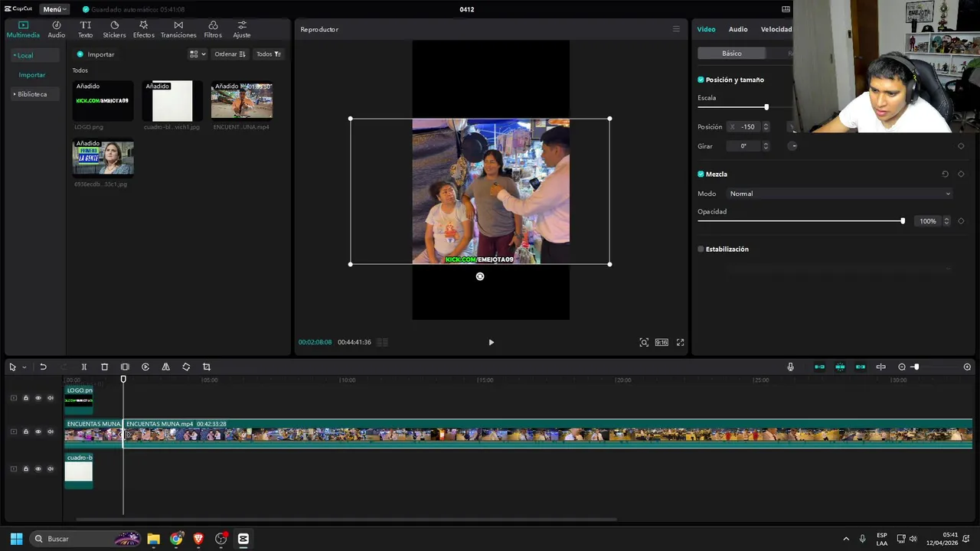Select the ENCUENTAS MUNA.mp4 media thumbnail

[242, 100]
